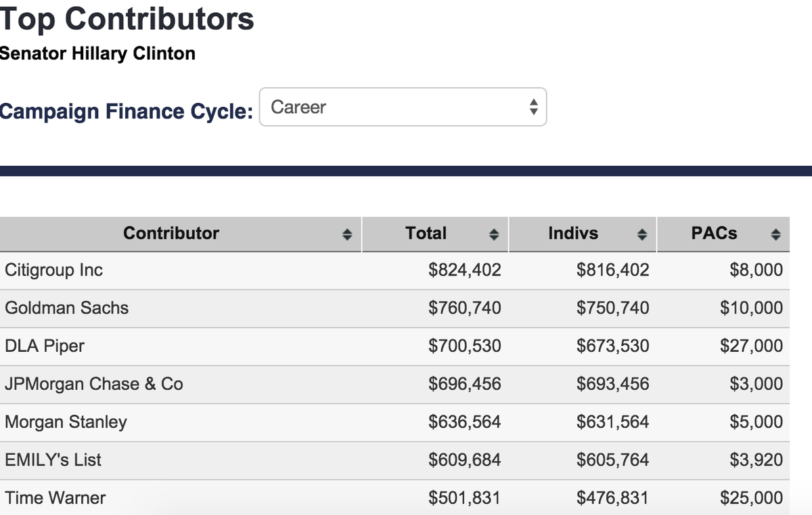Click the $3,000 PACs value

(x=757, y=384)
